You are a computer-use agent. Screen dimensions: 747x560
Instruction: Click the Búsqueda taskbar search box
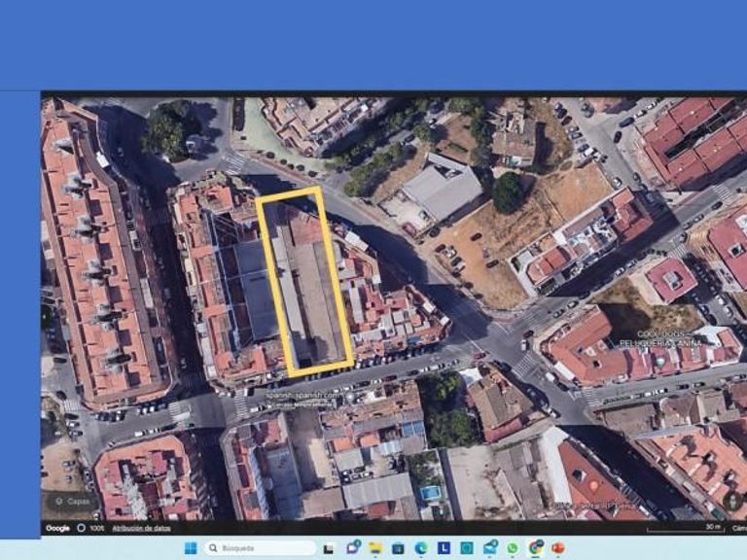(260, 548)
